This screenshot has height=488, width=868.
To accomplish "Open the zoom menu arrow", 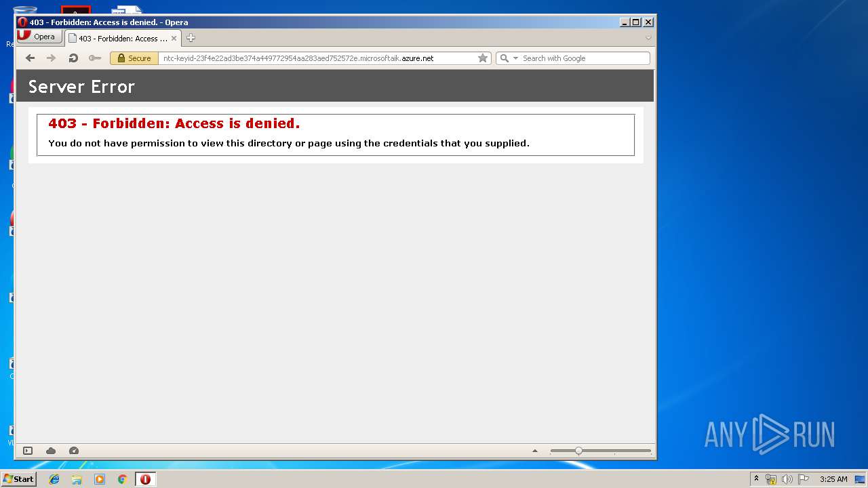I will tap(534, 451).
